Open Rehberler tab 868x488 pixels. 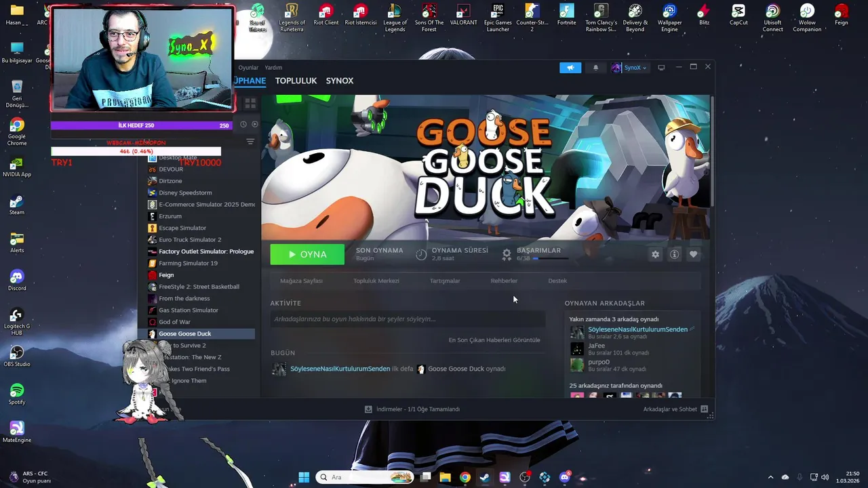point(504,281)
